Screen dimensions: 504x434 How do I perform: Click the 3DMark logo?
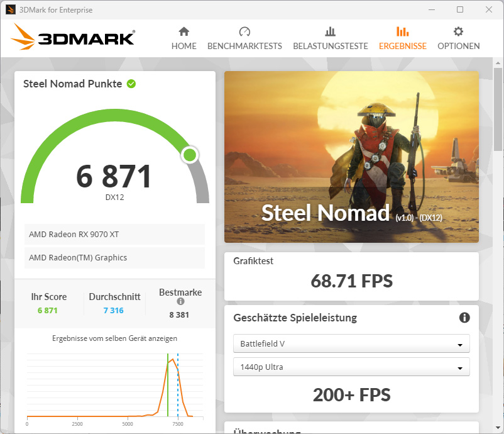coord(73,36)
